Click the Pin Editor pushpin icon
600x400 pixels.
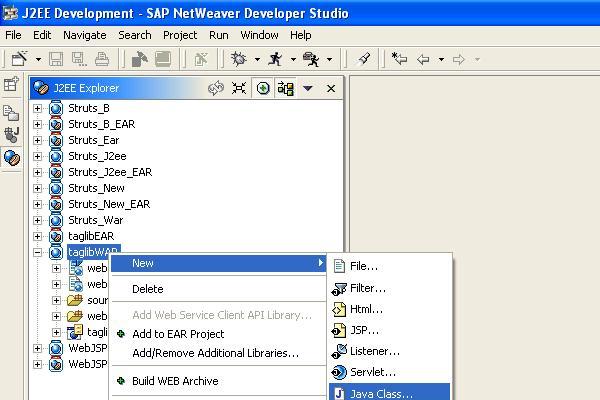click(365, 60)
